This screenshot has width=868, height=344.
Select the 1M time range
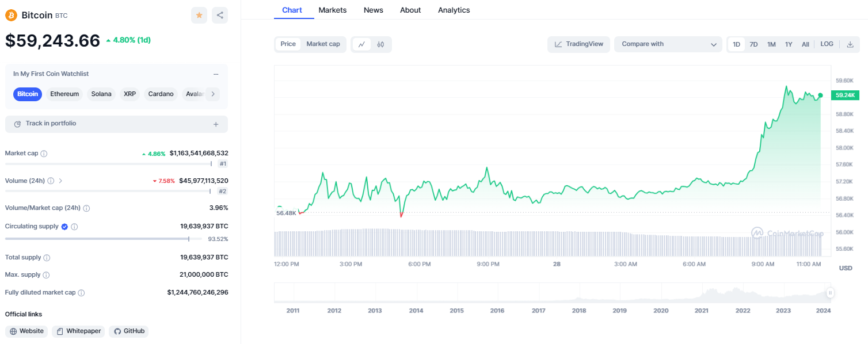[x=771, y=44]
